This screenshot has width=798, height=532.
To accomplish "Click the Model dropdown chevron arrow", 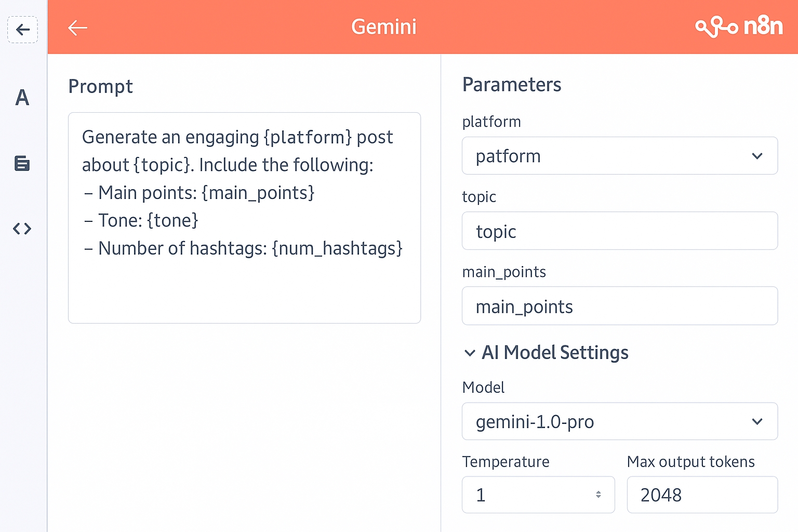I will (x=757, y=421).
